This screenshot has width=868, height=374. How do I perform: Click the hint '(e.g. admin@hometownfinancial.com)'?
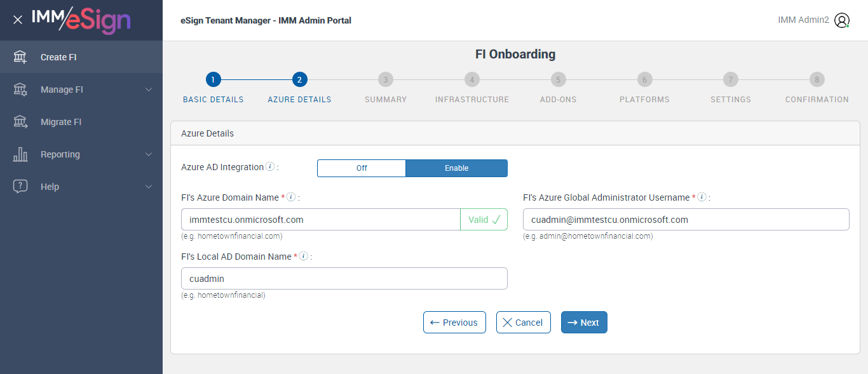588,236
